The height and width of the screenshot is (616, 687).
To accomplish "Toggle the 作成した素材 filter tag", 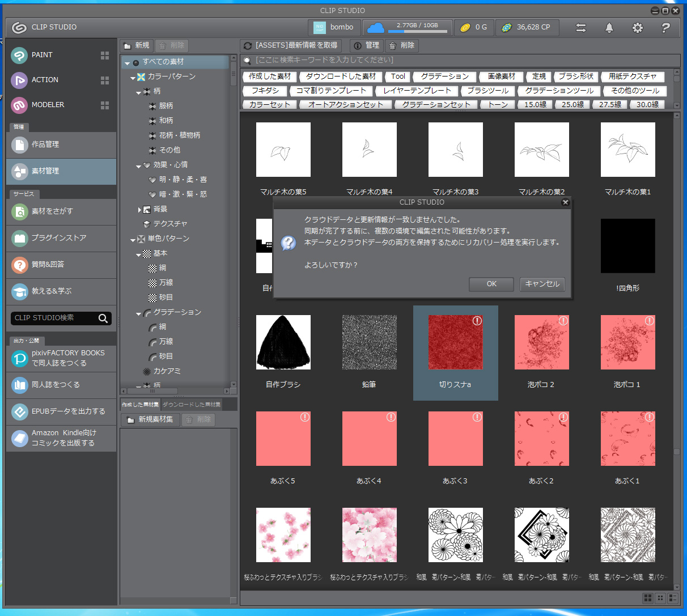I will [x=270, y=77].
